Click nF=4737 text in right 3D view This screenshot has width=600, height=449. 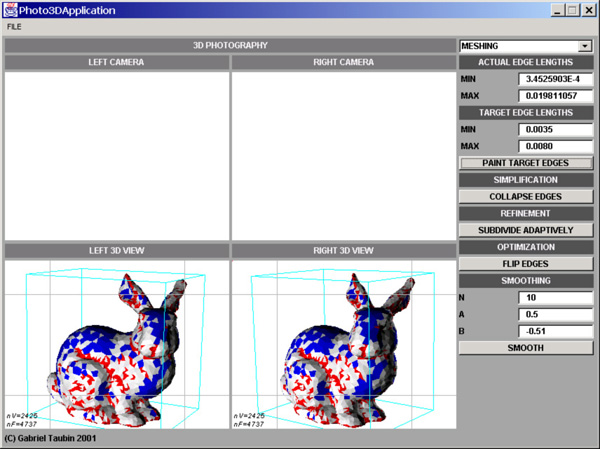point(249,424)
